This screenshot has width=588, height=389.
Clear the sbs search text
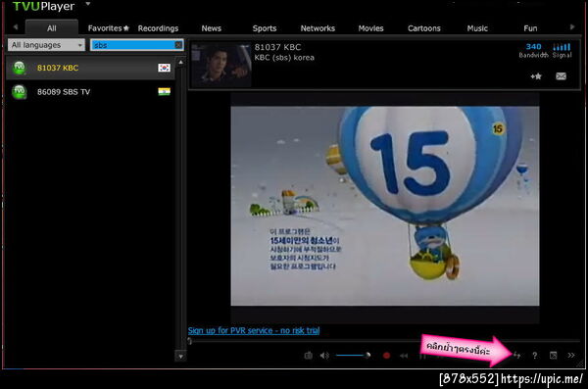(x=178, y=45)
